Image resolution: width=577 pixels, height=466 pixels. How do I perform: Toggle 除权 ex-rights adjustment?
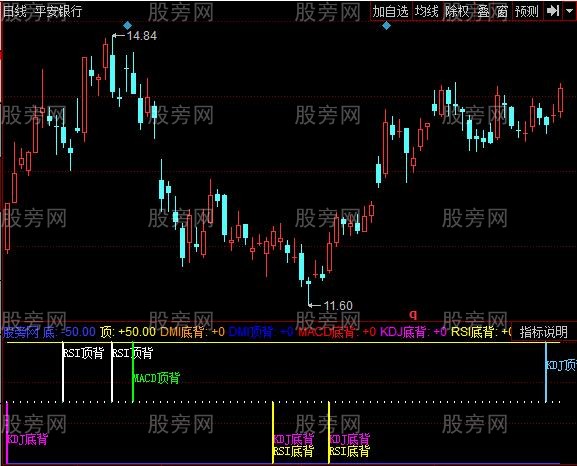pyautogui.click(x=457, y=11)
